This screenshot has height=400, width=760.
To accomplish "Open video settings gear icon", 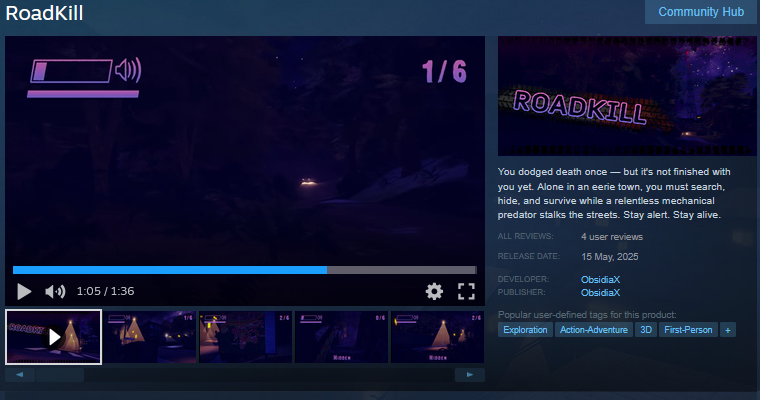I will point(434,291).
